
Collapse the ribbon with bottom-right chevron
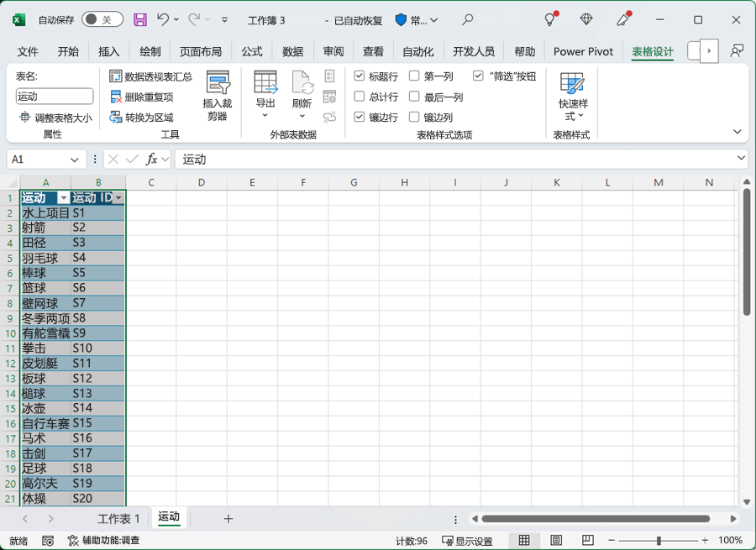click(x=738, y=132)
